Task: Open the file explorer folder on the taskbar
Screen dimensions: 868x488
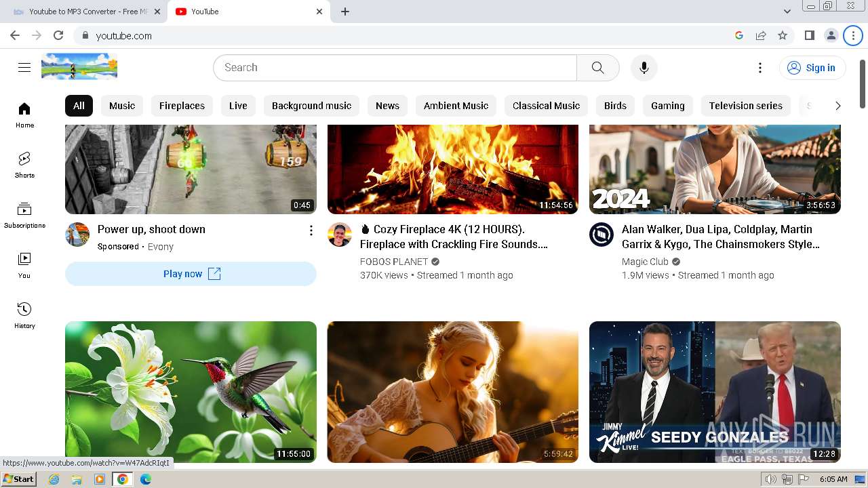Action: click(x=77, y=479)
